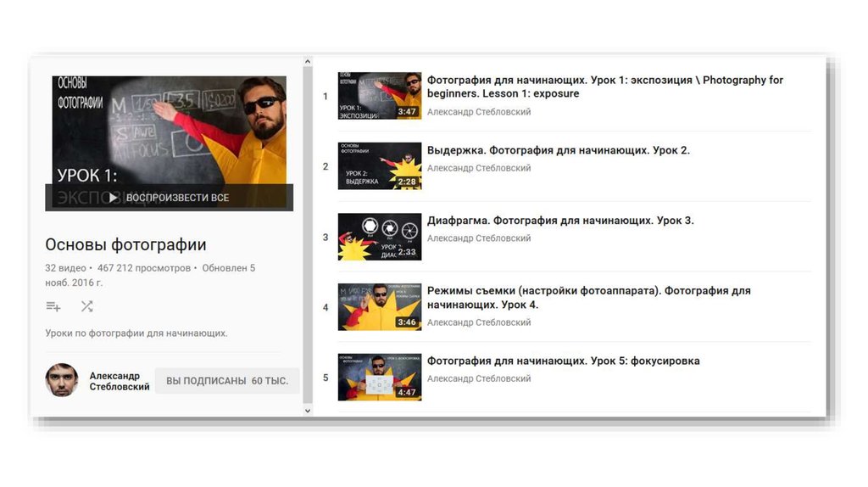868x487 pixels.
Task: Open title link Фотография для начинающих Урок 1
Action: [x=604, y=87]
